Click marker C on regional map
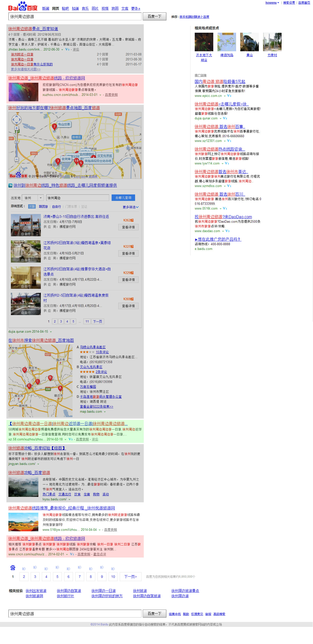 coord(37,382)
